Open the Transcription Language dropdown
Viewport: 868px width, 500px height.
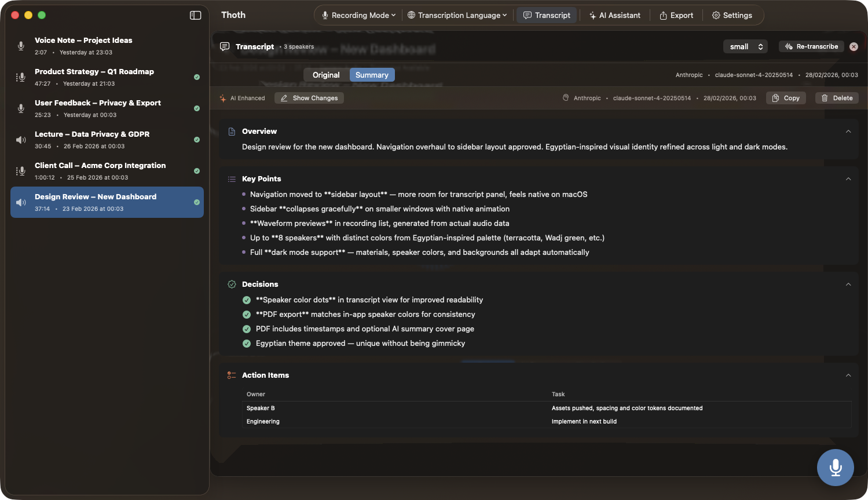click(x=457, y=15)
